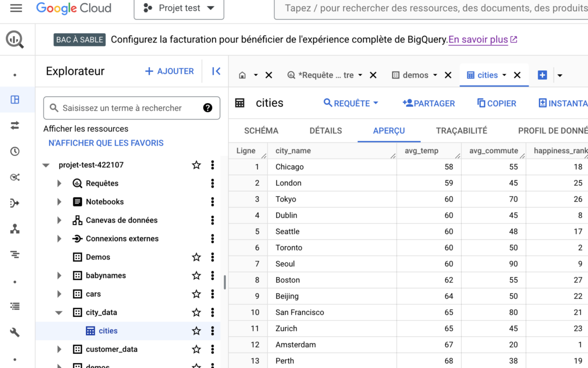Click the AJOUTER button
Viewport: 588px width, 368px height.
(x=169, y=71)
